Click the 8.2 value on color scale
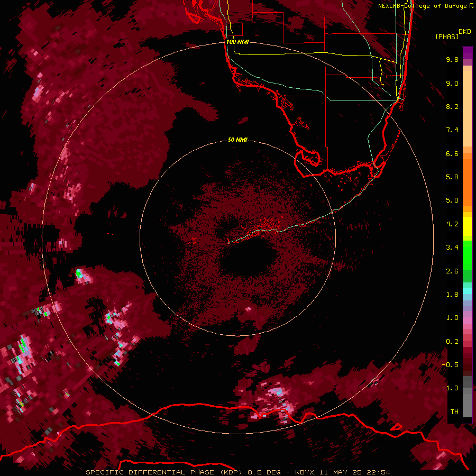476x476 pixels. [x=452, y=106]
